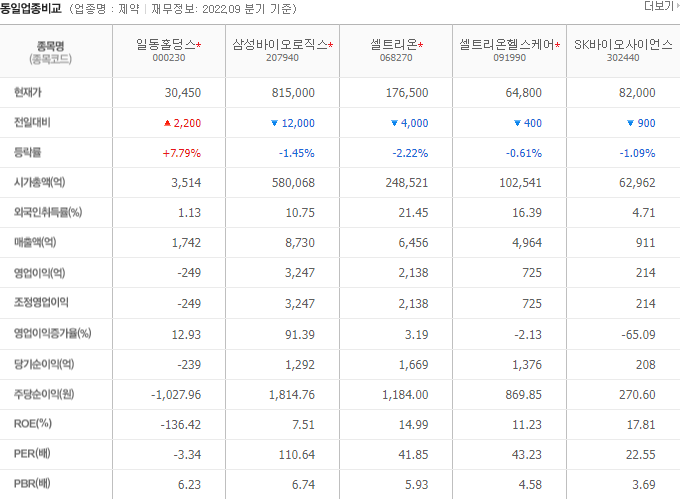Open the 삼성바이오로직스 stock link
Screen dimensions: 680x500
click(280, 44)
